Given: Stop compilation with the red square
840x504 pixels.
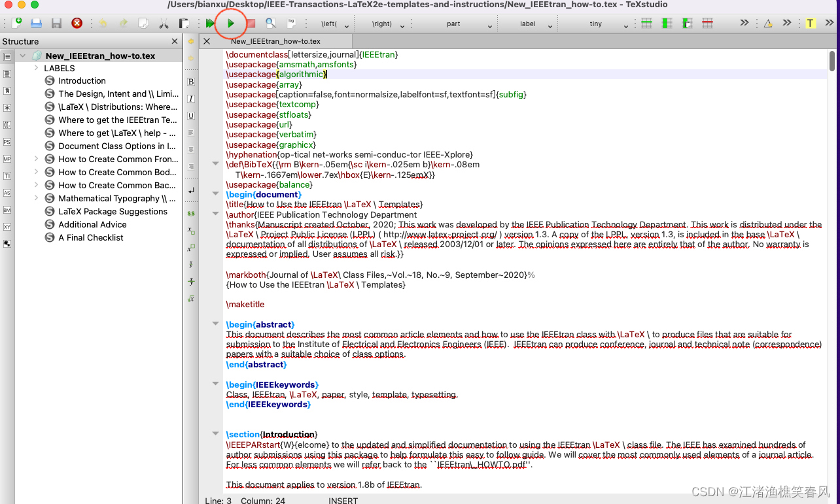Looking at the screenshot, I should point(251,24).
